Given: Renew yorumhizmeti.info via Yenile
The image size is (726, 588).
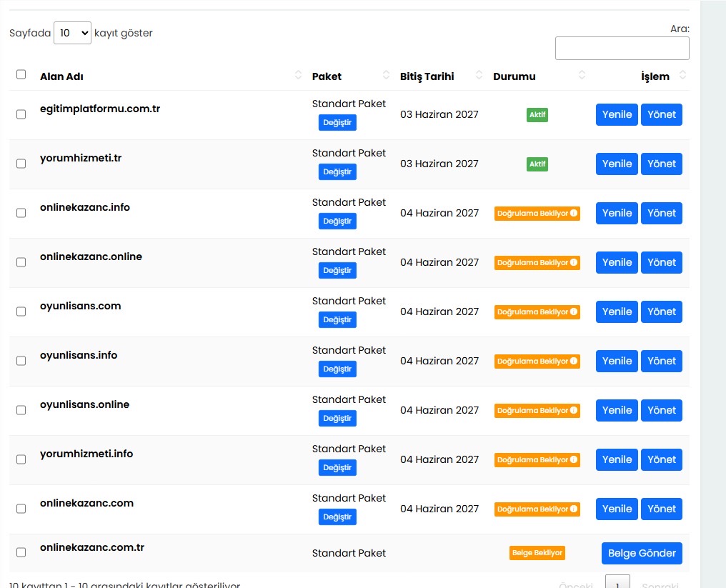Looking at the screenshot, I should 617,459.
